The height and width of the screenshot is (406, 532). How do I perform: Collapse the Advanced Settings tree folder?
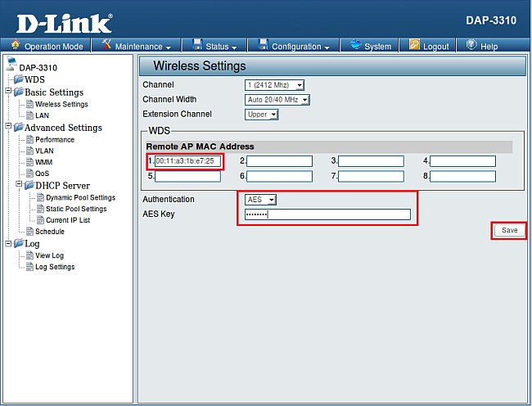pos(8,128)
